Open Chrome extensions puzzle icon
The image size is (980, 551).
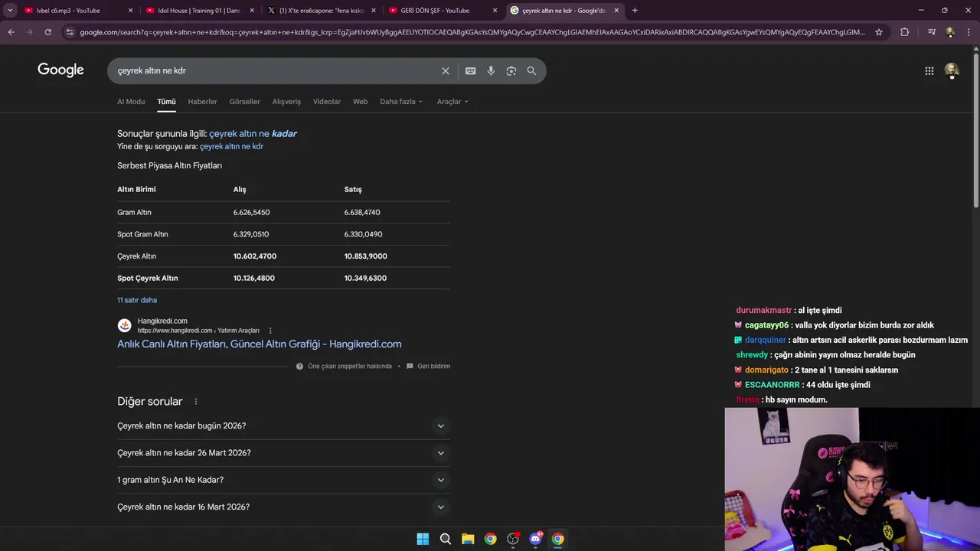[x=904, y=32]
